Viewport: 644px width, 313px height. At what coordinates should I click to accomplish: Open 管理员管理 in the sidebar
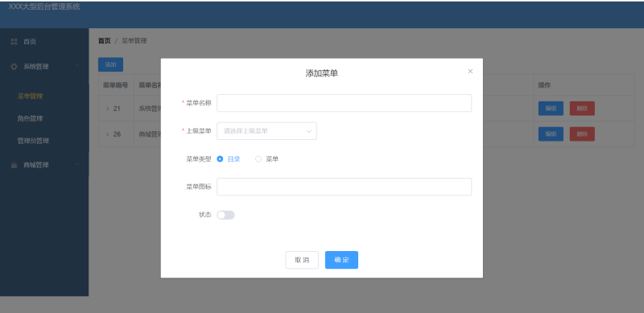33,141
